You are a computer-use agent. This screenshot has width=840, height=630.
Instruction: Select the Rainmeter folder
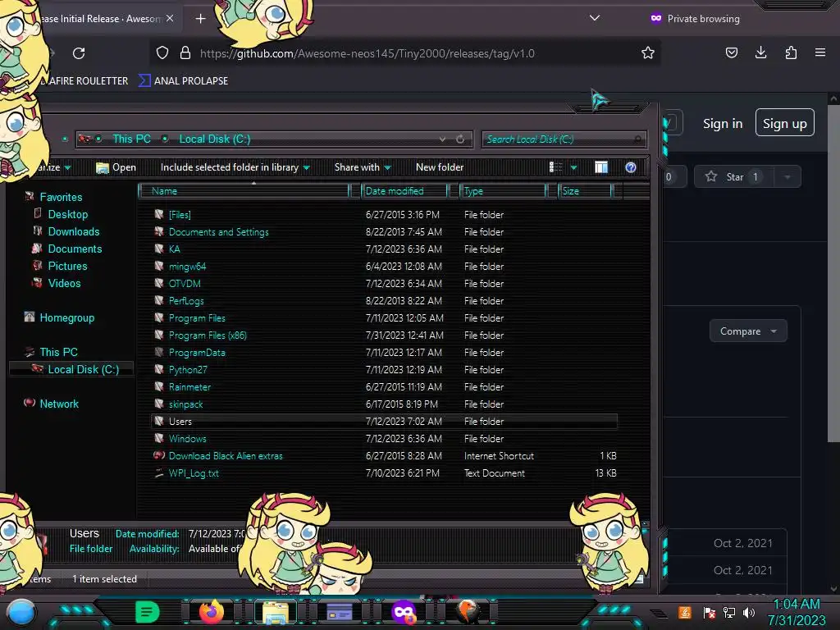pos(189,387)
